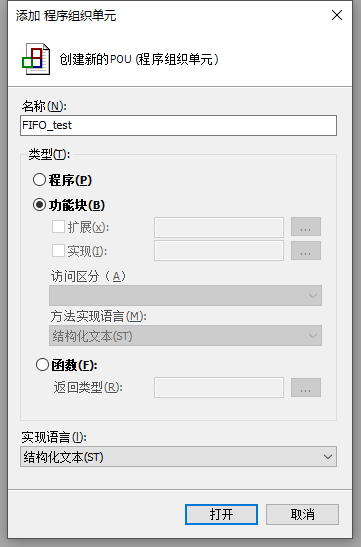Click the 打开 button
Screen dimensions: 361x547
[x=221, y=514]
